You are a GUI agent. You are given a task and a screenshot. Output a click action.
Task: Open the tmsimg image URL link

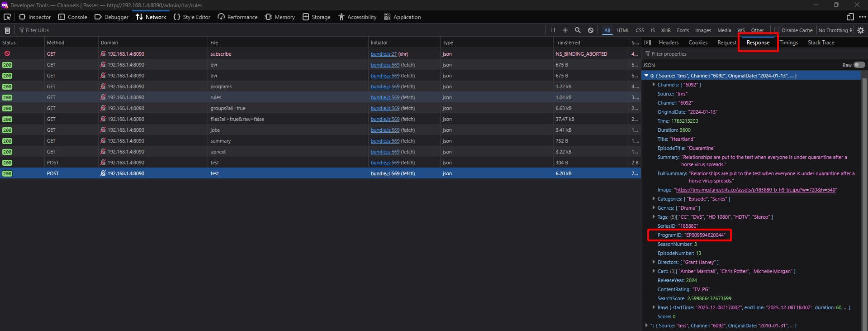coord(756,190)
